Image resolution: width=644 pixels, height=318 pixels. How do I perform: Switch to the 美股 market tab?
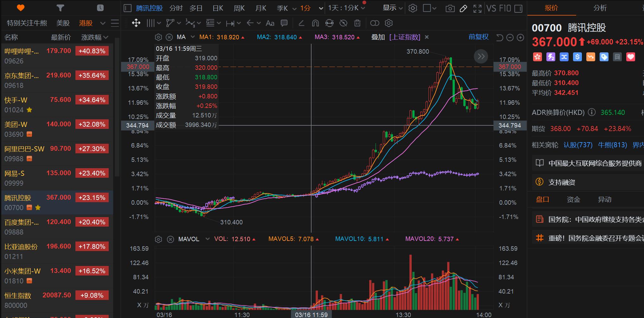tap(63, 23)
